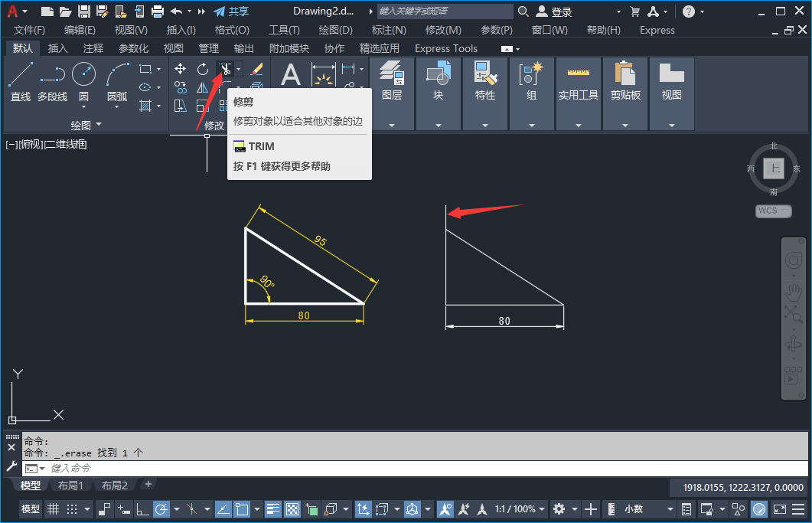Click the 共享 share button
This screenshot has height=523, width=812.
click(x=231, y=11)
